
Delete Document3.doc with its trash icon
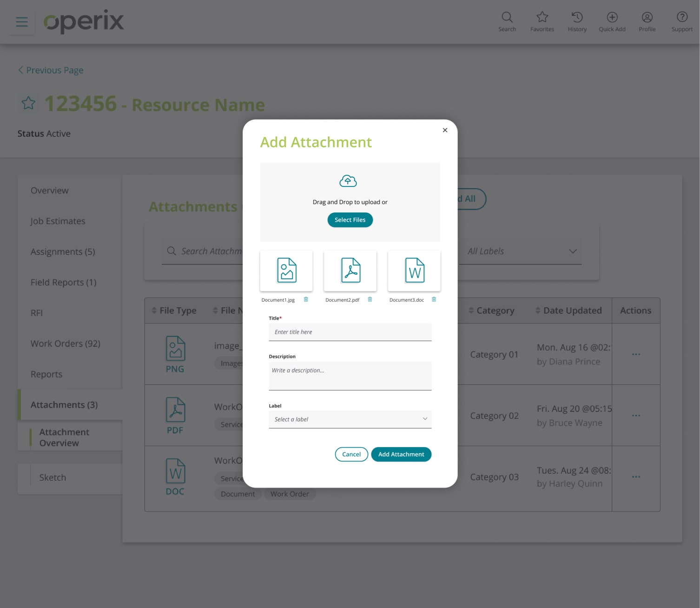pos(434,299)
